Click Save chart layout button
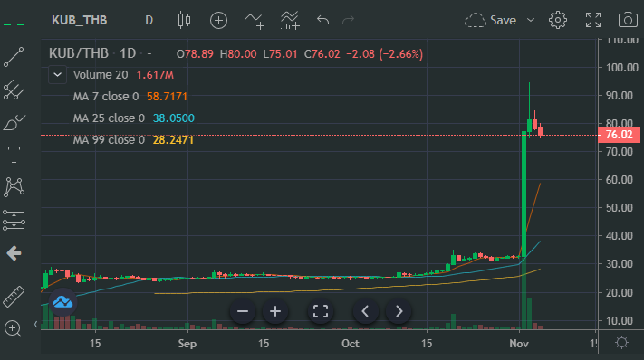644x360 pixels. (491, 20)
